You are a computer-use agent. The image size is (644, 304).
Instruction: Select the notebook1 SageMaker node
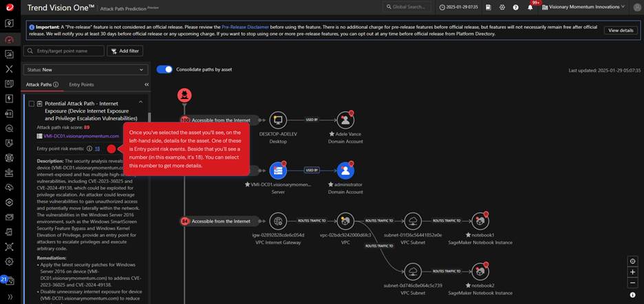point(480,221)
